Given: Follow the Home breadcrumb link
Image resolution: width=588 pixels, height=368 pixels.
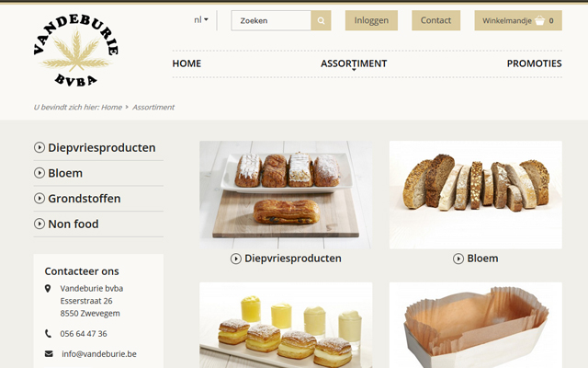Looking at the screenshot, I should tap(111, 108).
